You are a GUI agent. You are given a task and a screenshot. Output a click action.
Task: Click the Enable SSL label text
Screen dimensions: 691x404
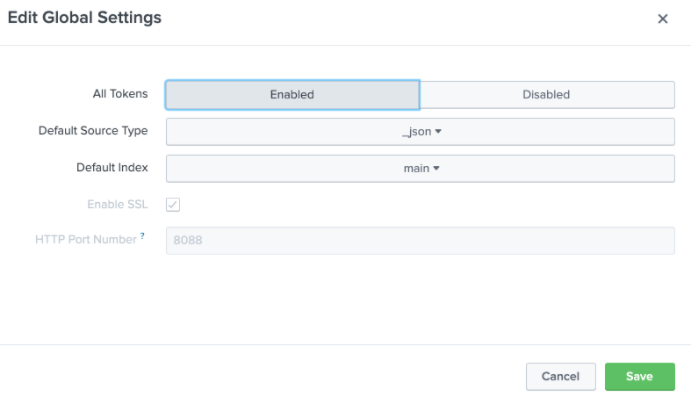pos(117,204)
